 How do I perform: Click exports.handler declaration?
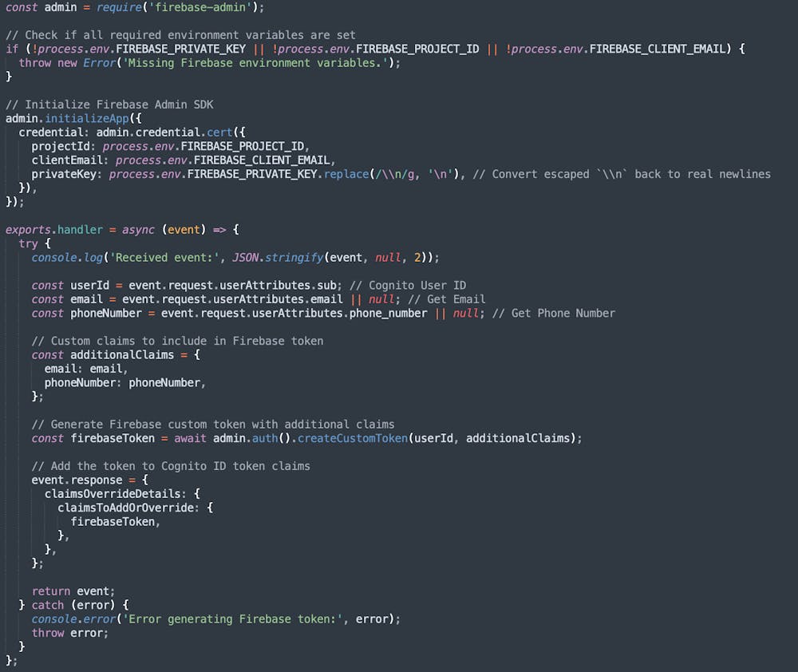pyautogui.click(x=54, y=230)
